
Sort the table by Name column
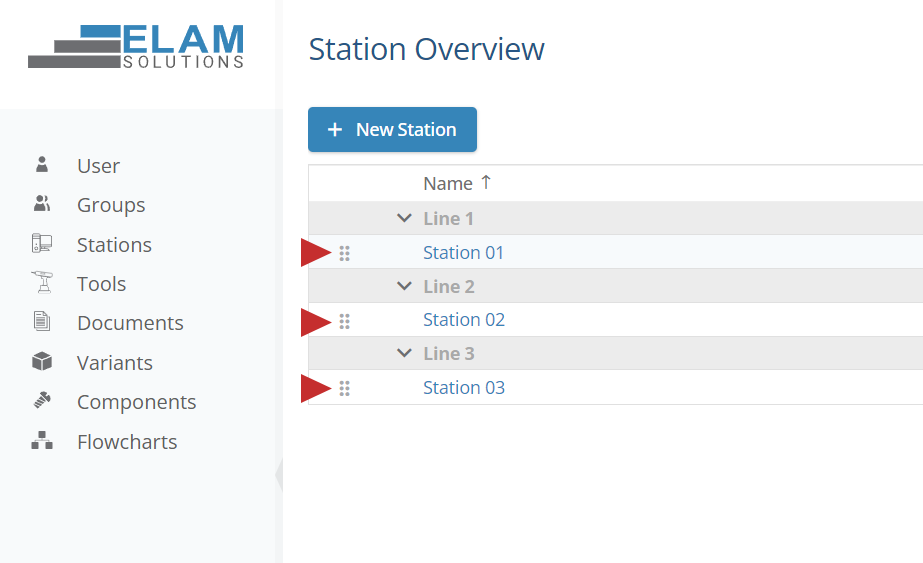pyautogui.click(x=448, y=183)
